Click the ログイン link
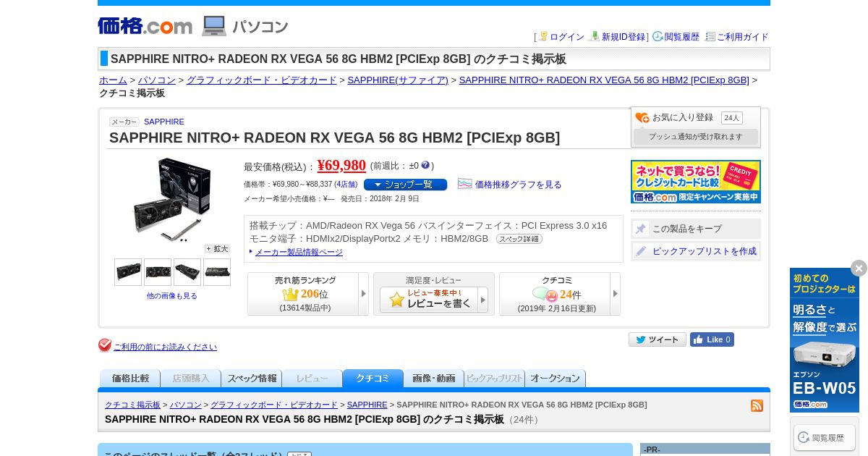The width and height of the screenshot is (868, 456). click(x=567, y=37)
